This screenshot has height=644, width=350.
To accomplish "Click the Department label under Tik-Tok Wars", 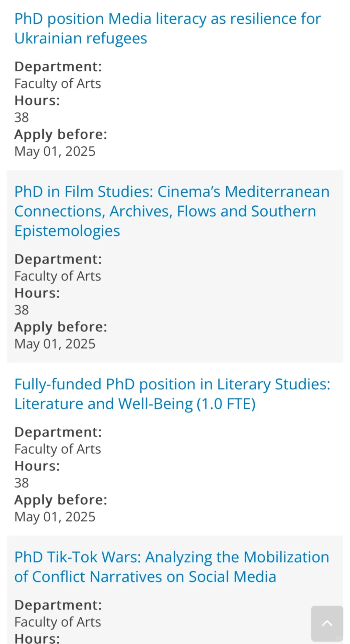I will pyautogui.click(x=58, y=605).
